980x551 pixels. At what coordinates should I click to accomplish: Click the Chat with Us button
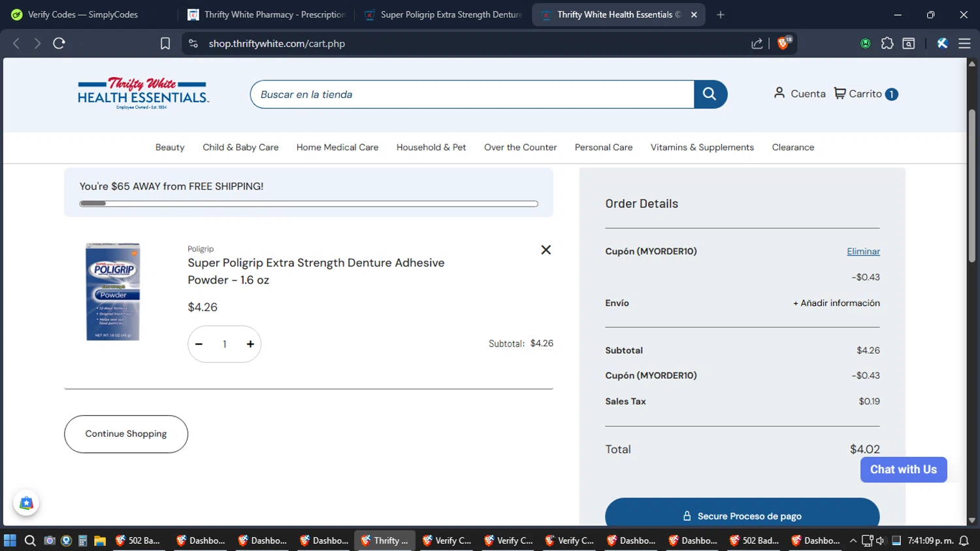coord(904,469)
